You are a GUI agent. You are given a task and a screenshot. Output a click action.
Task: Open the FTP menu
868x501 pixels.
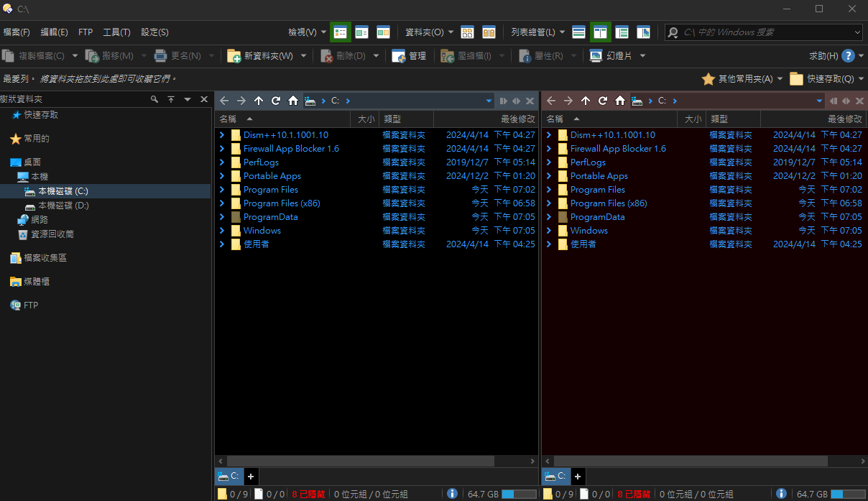pyautogui.click(x=86, y=32)
